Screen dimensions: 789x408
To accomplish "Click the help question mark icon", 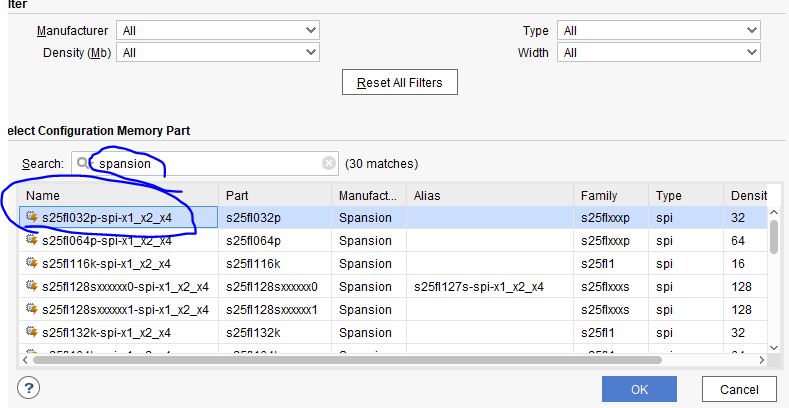I will [28, 388].
